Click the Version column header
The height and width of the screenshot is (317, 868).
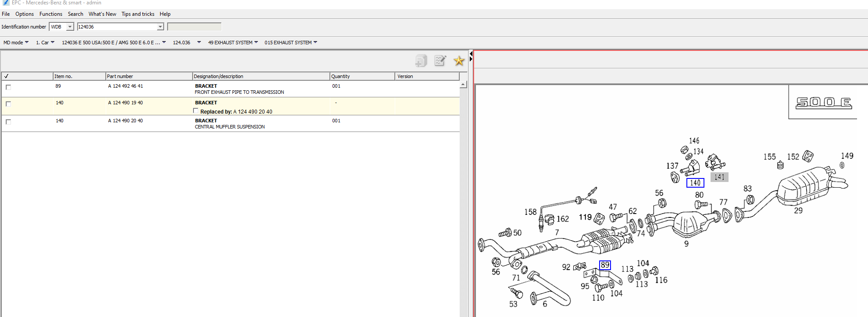pyautogui.click(x=427, y=76)
